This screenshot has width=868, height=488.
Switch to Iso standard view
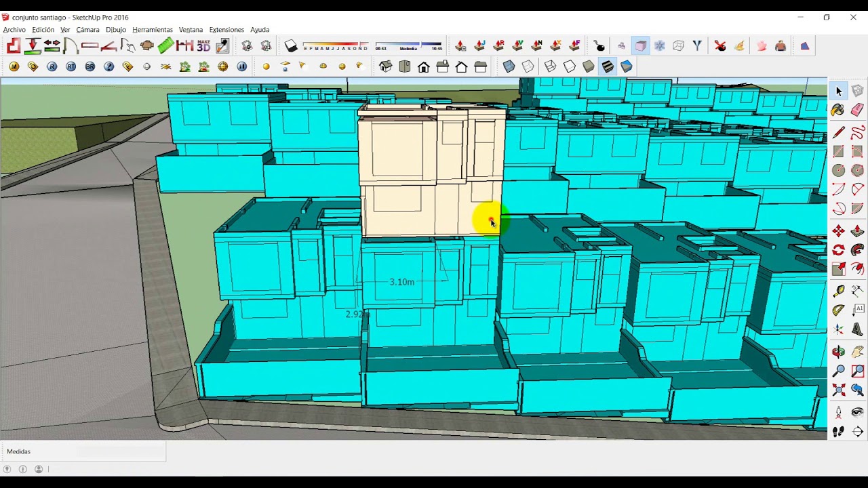click(386, 66)
